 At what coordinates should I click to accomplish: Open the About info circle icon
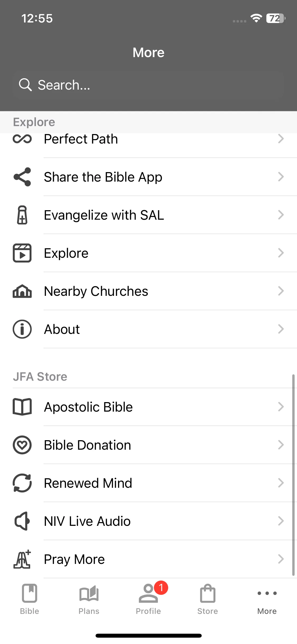pyautogui.click(x=22, y=329)
